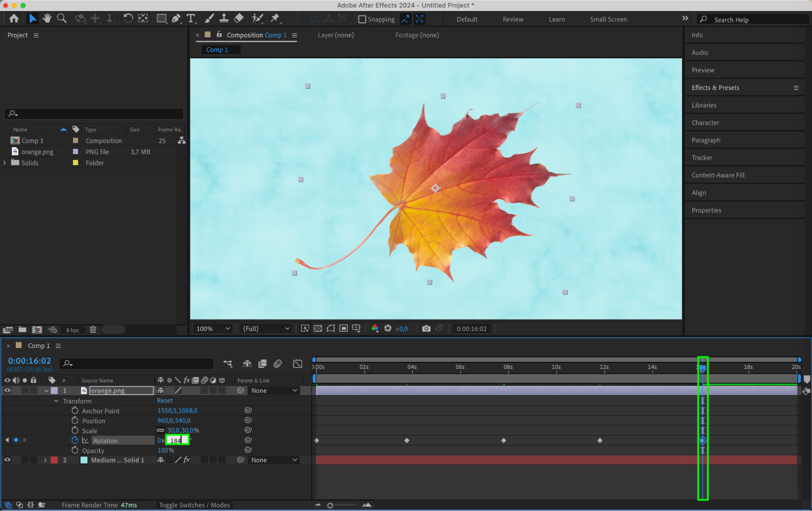Expand the Solids folder
Screen dimensions: 812x511
click(x=4, y=163)
